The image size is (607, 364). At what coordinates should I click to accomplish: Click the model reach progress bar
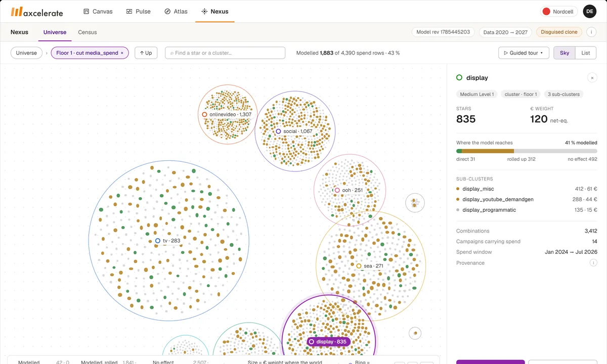point(527,151)
